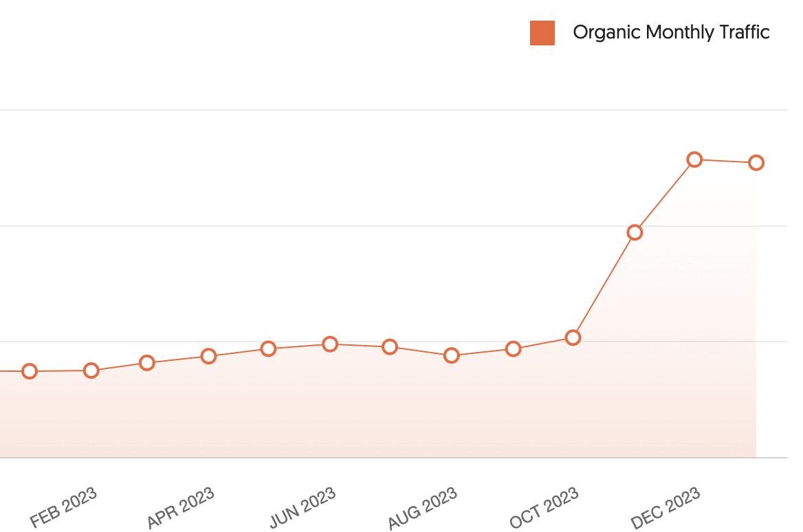Select the April 2023 data point
Image resolution: width=803 pixels, height=532 pixels.
click(x=209, y=356)
